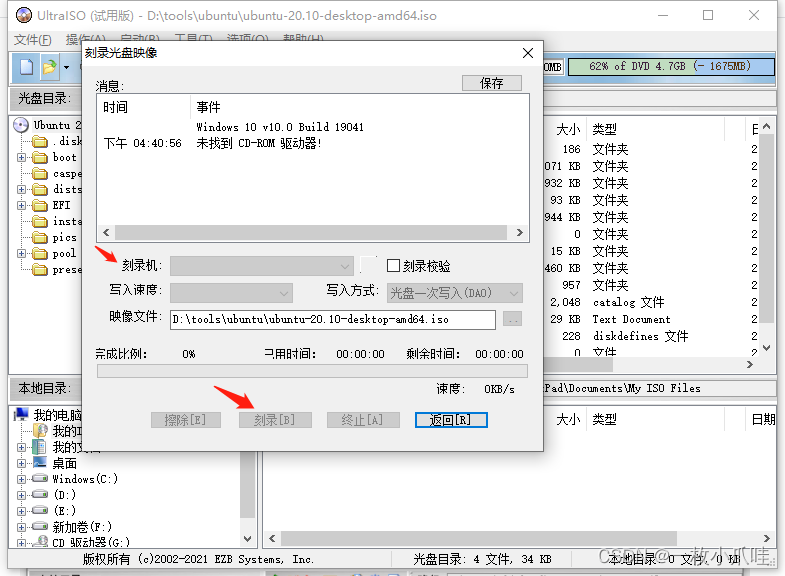Click the 保存 button in burn dialog
This screenshot has height=576, width=785.
(492, 83)
